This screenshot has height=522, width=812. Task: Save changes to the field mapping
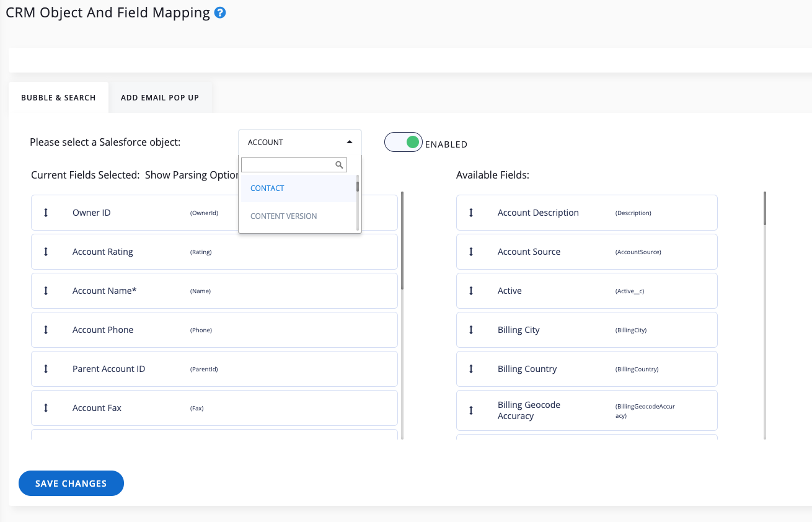coord(71,484)
